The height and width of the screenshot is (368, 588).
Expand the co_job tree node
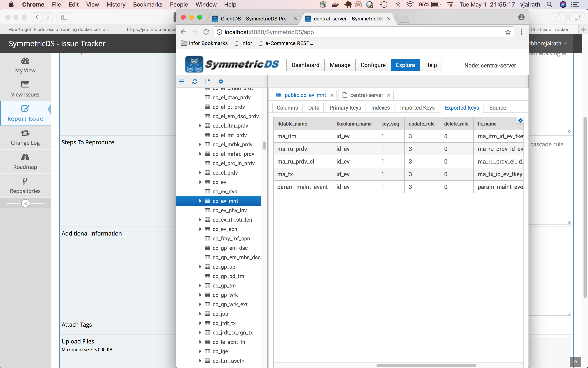coord(200,314)
